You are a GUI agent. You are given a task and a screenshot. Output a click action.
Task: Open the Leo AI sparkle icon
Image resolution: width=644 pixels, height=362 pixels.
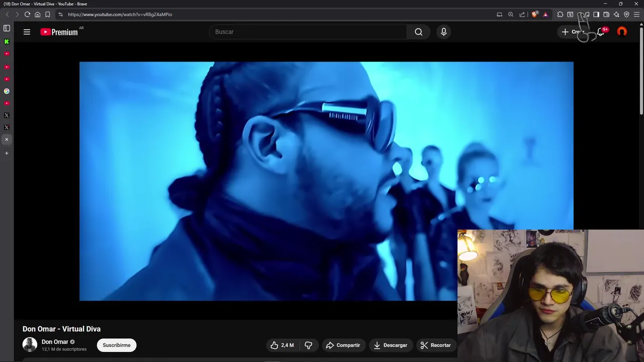point(616,15)
